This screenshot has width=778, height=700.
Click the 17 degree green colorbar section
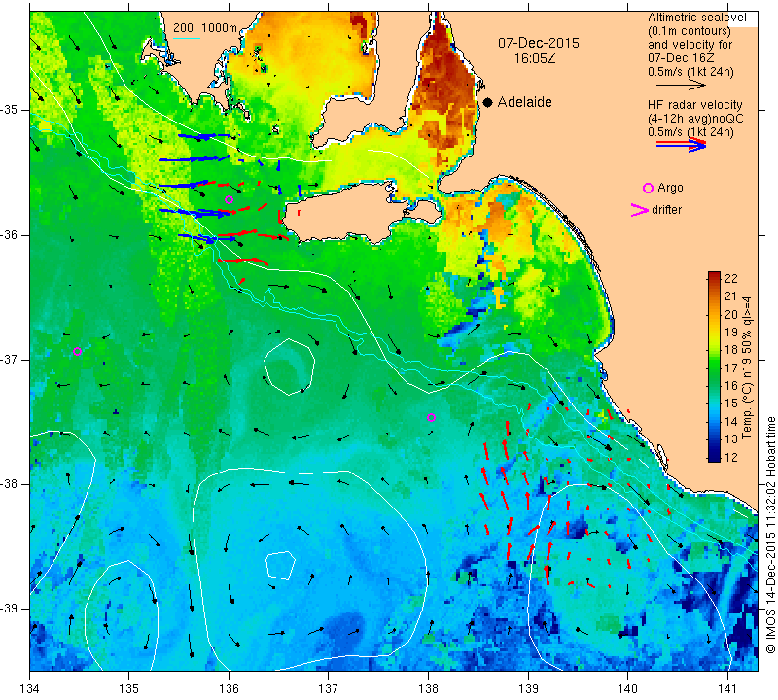point(714,367)
